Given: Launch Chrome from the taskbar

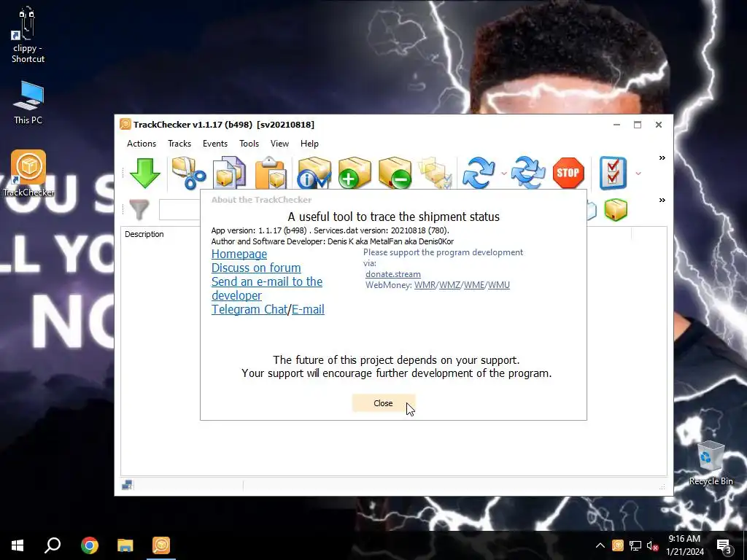Looking at the screenshot, I should [90, 545].
